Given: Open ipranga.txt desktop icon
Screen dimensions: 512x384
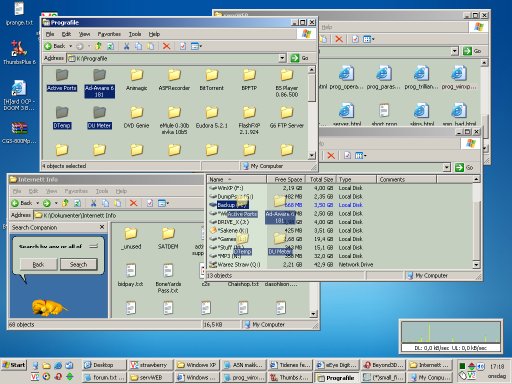Looking at the screenshot, I should [19, 13].
